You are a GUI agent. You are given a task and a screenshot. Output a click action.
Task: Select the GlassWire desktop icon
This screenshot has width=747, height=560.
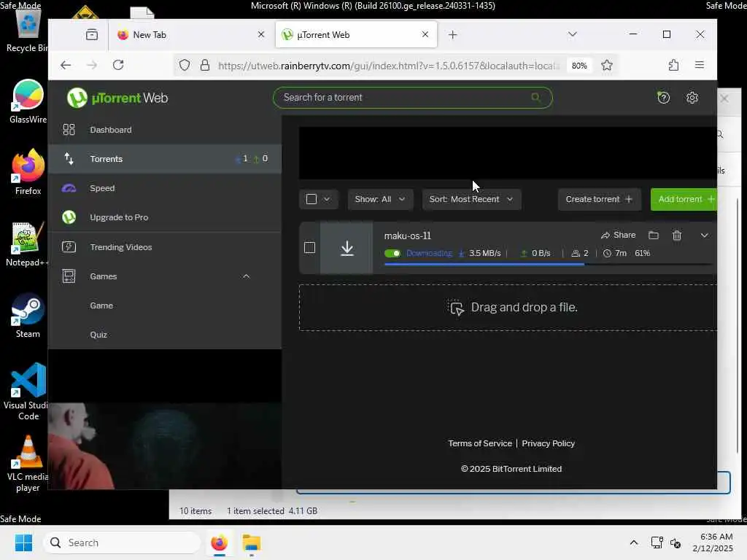tap(27, 101)
